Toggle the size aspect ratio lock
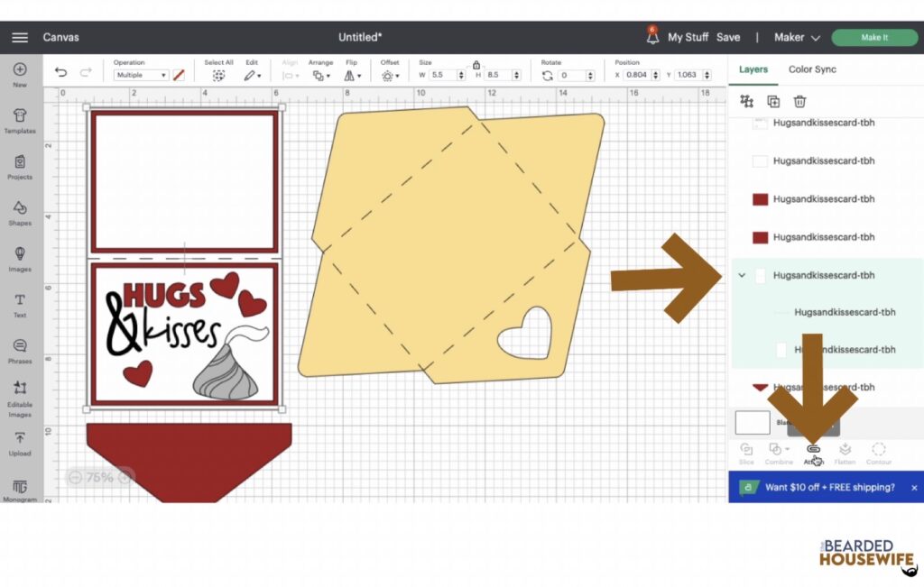The image size is (924, 587). tap(476, 65)
